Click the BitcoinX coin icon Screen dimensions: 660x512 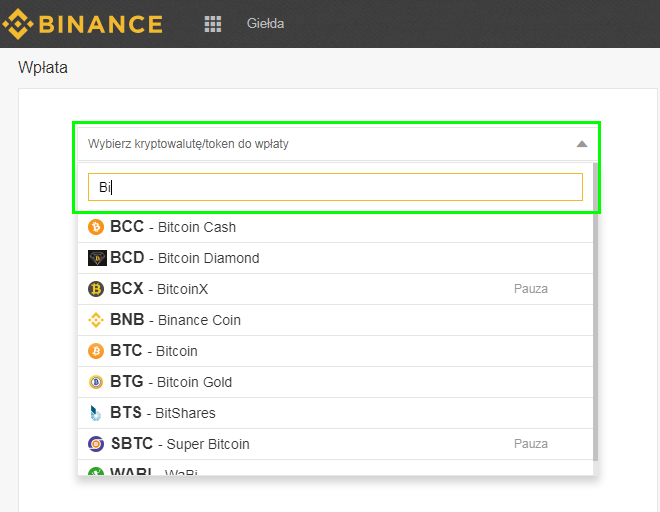click(x=96, y=289)
